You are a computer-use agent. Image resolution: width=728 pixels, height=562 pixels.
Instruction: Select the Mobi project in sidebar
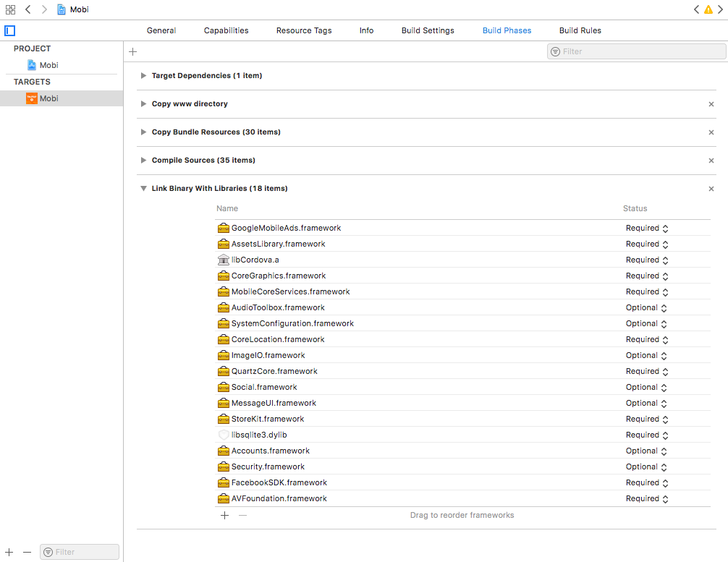(x=48, y=65)
